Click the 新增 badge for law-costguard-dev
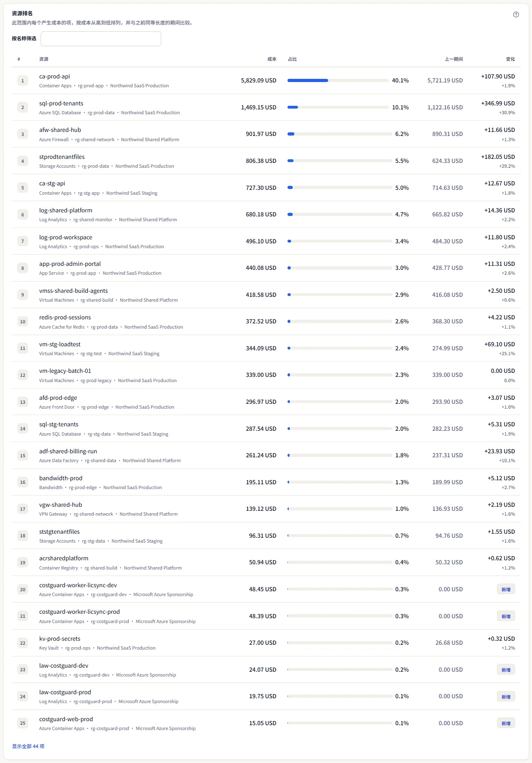 [x=506, y=670]
